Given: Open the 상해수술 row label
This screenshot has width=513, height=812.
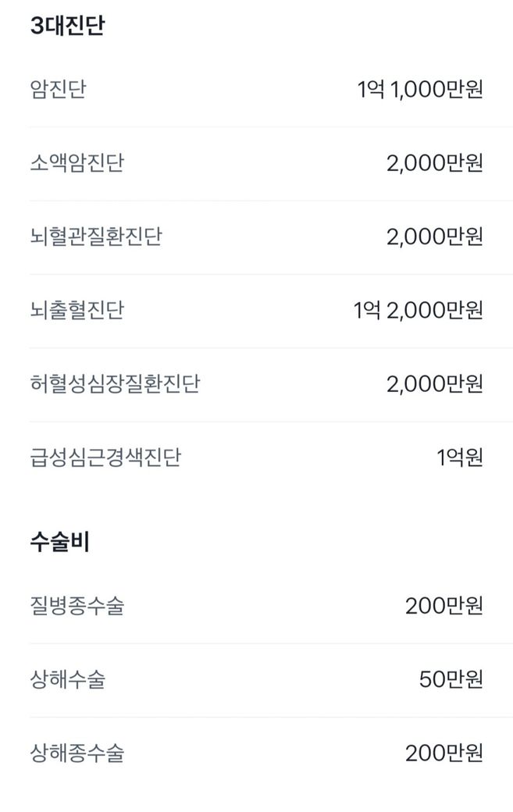Looking at the screenshot, I should tap(67, 680).
